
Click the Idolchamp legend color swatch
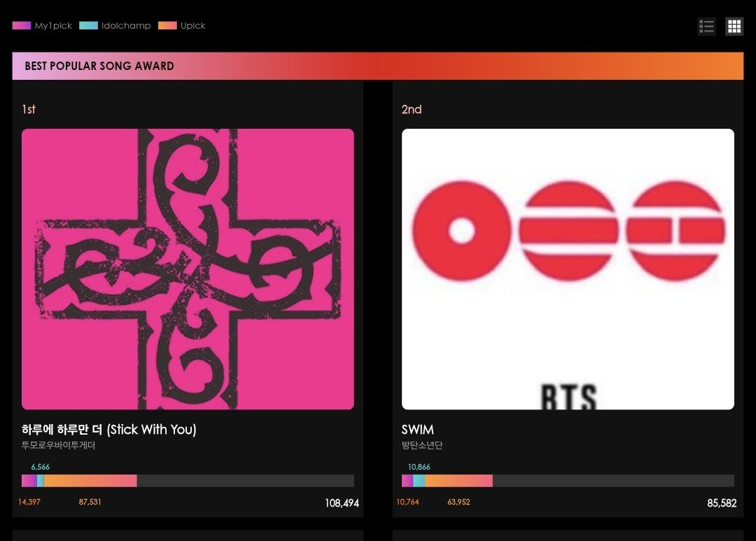[x=88, y=26]
